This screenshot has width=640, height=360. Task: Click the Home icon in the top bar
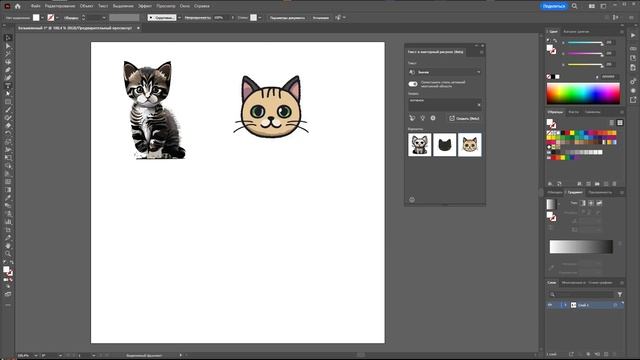(18, 6)
